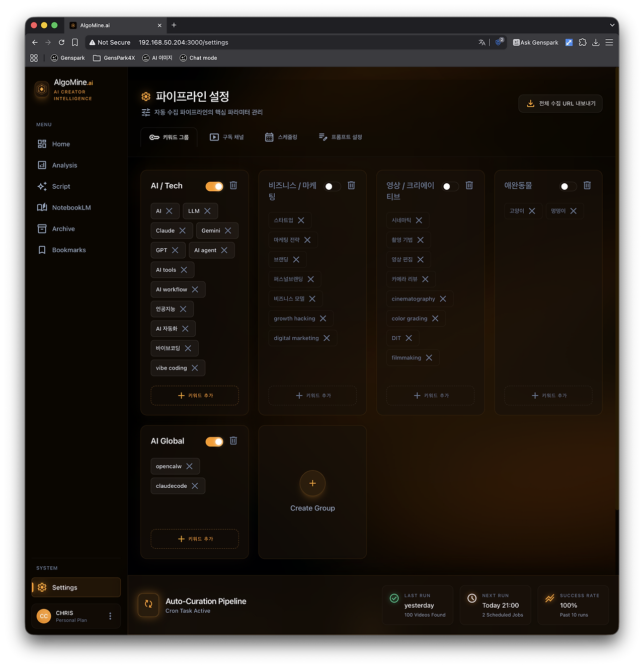
Task: Open Bookmarks in the sidebar
Action: click(x=76, y=250)
